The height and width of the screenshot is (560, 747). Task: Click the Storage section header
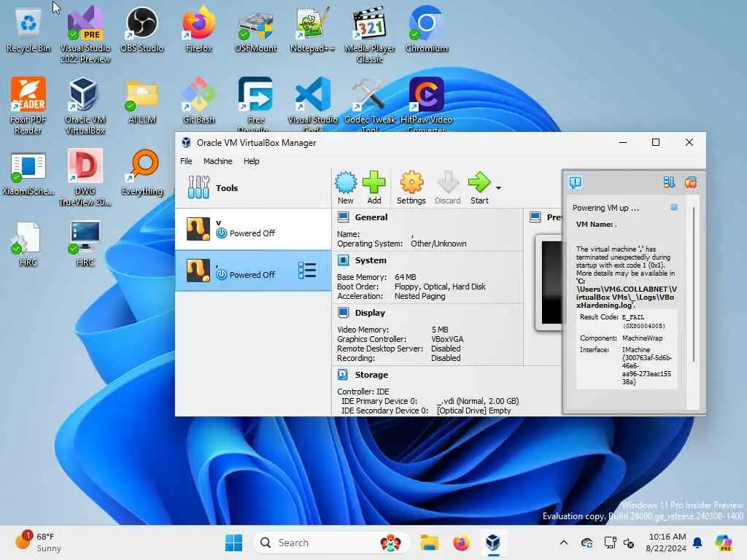pyautogui.click(x=371, y=375)
